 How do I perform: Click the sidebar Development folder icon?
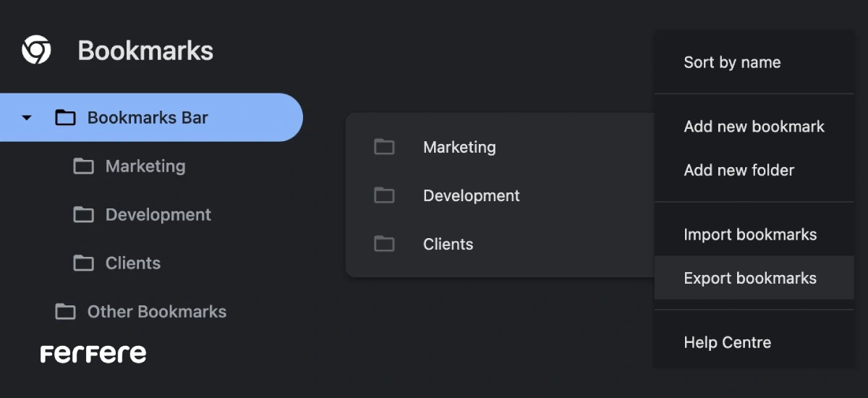[83, 215]
